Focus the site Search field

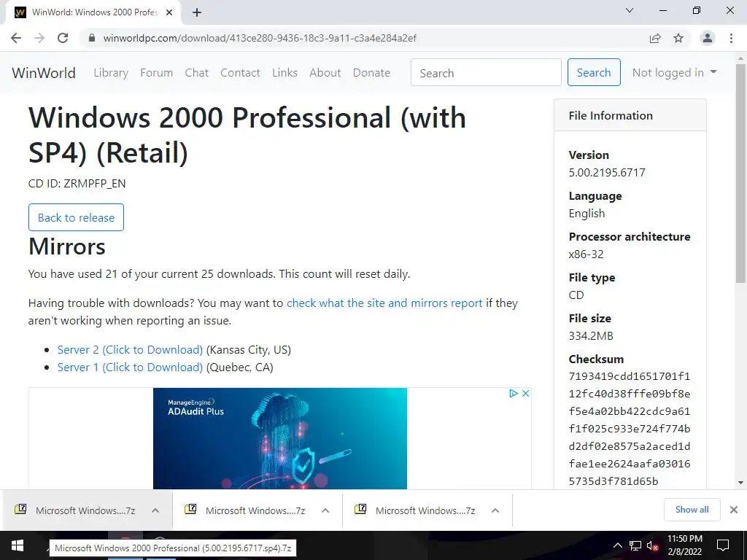[x=486, y=72]
